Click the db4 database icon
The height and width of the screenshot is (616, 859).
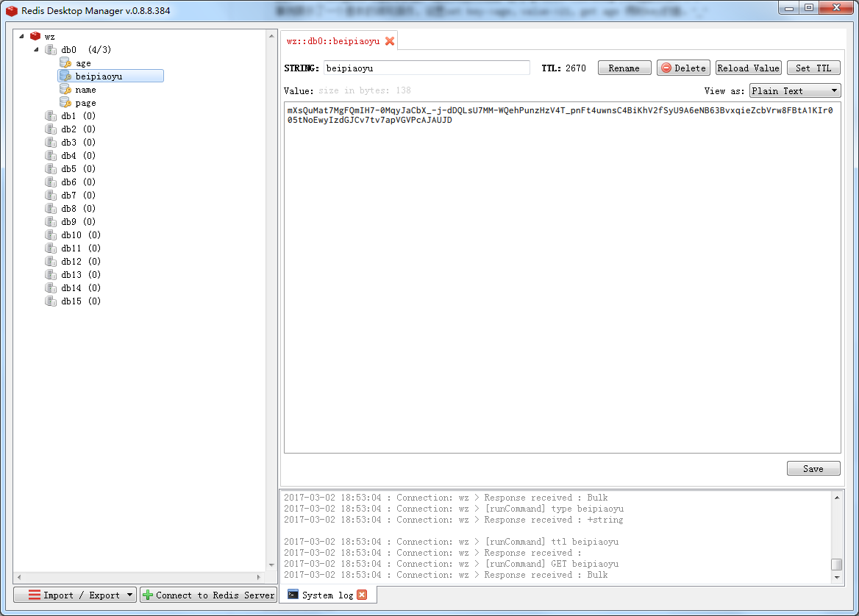tap(51, 156)
